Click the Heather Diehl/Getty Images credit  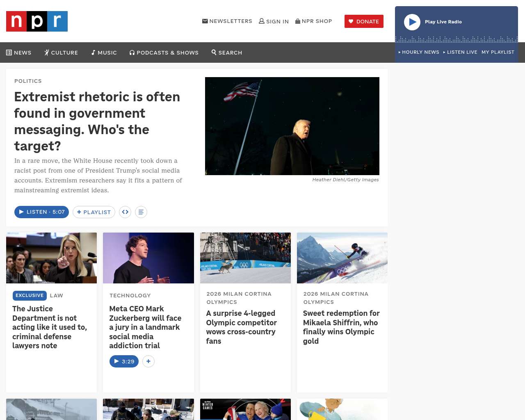pos(345,180)
